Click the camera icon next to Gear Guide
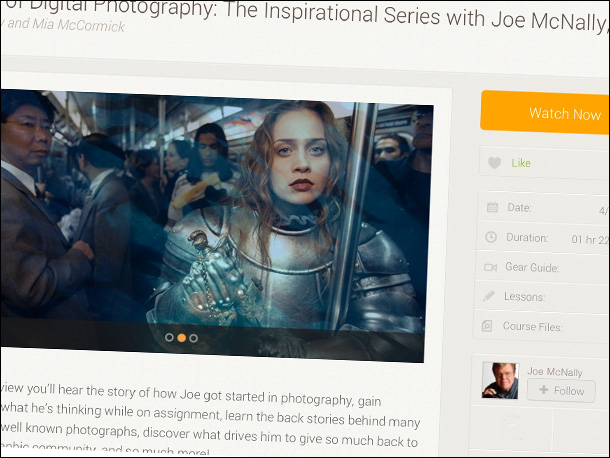This screenshot has width=610, height=458. (490, 267)
